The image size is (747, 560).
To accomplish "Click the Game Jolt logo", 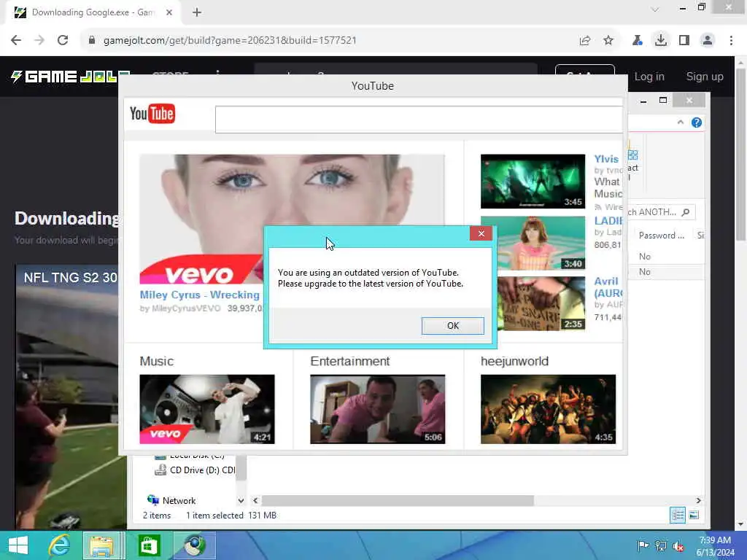I will click(71, 76).
